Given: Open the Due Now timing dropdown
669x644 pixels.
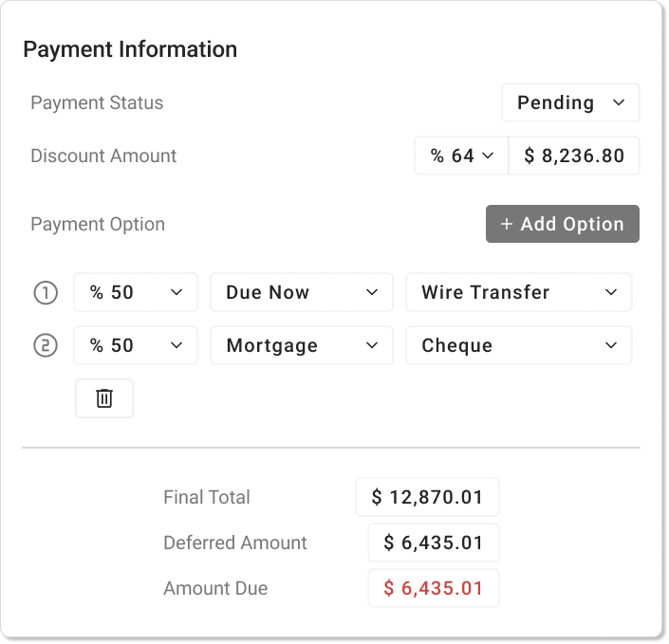Looking at the screenshot, I should 301,293.
